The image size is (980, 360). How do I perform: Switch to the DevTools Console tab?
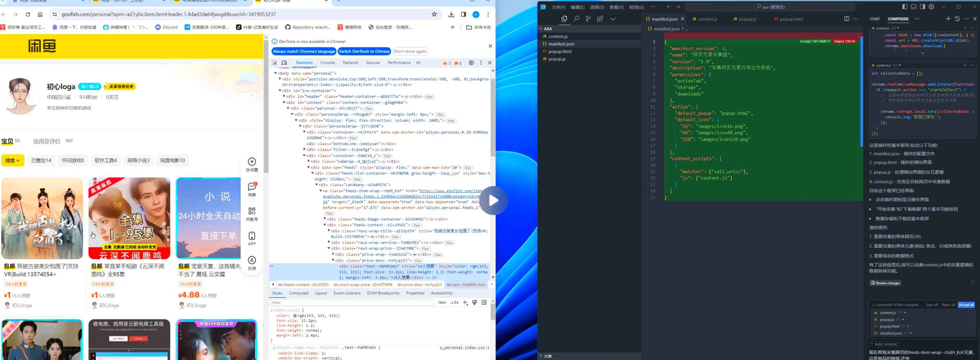[x=327, y=62]
